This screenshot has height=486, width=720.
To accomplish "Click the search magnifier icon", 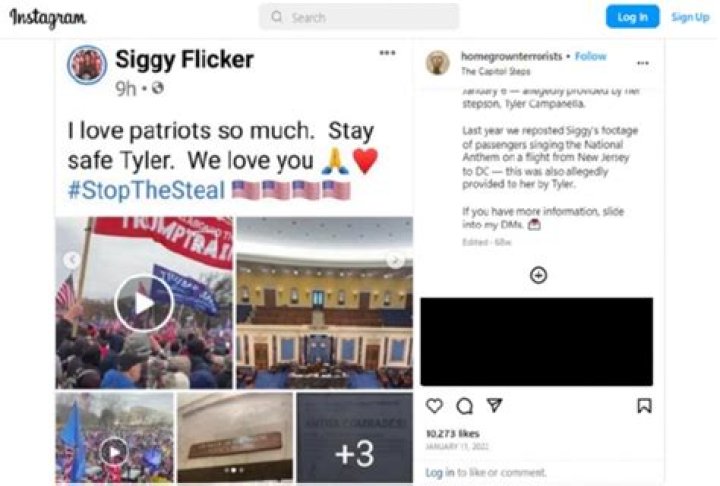I will click(x=276, y=17).
